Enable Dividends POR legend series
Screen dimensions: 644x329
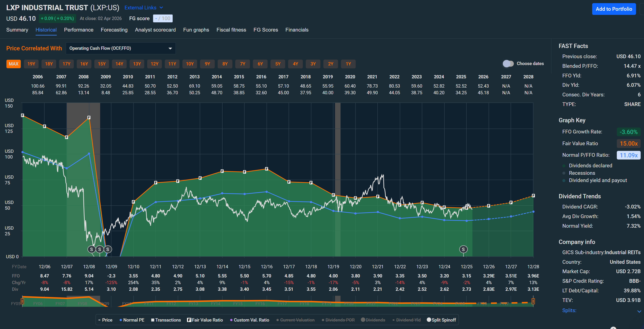pyautogui.click(x=338, y=320)
